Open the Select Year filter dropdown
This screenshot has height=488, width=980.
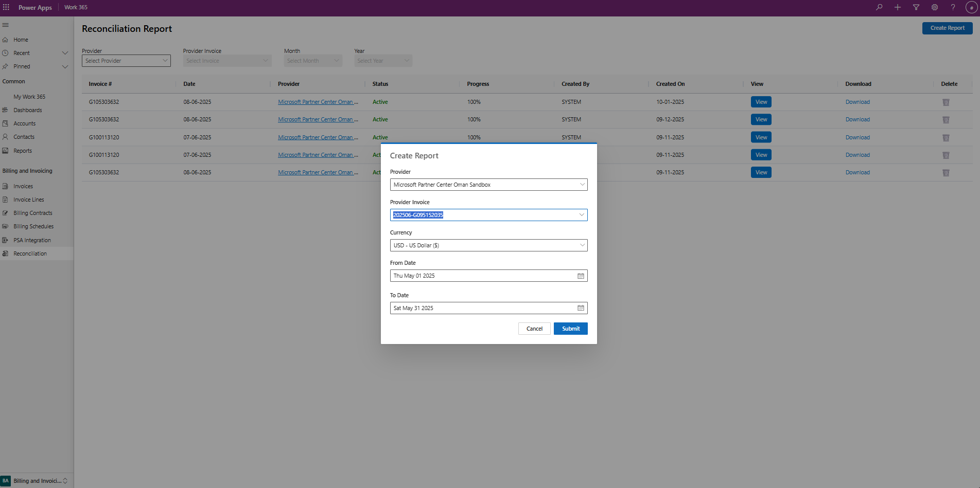(383, 61)
